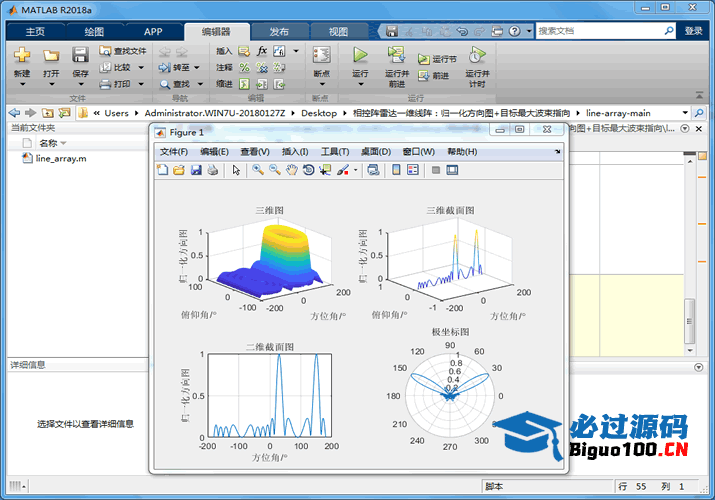Click the undo icon in quick access toolbar
The height and width of the screenshot is (500, 715).
[x=462, y=31]
